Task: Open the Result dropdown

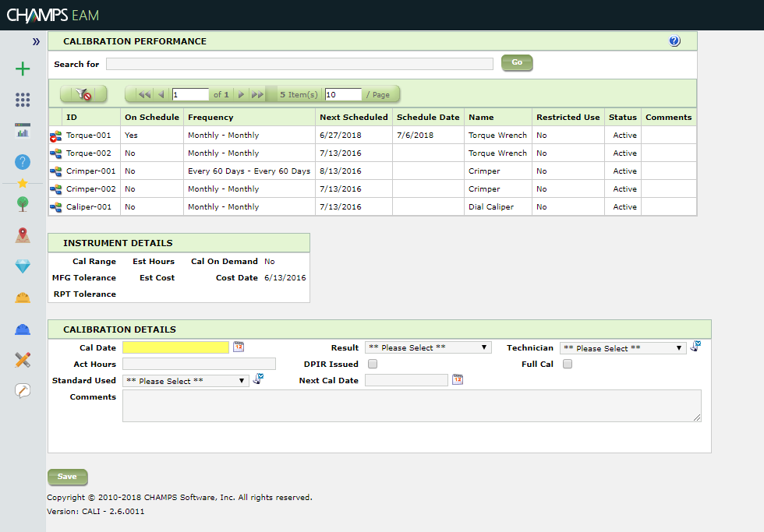Action: [x=428, y=347]
